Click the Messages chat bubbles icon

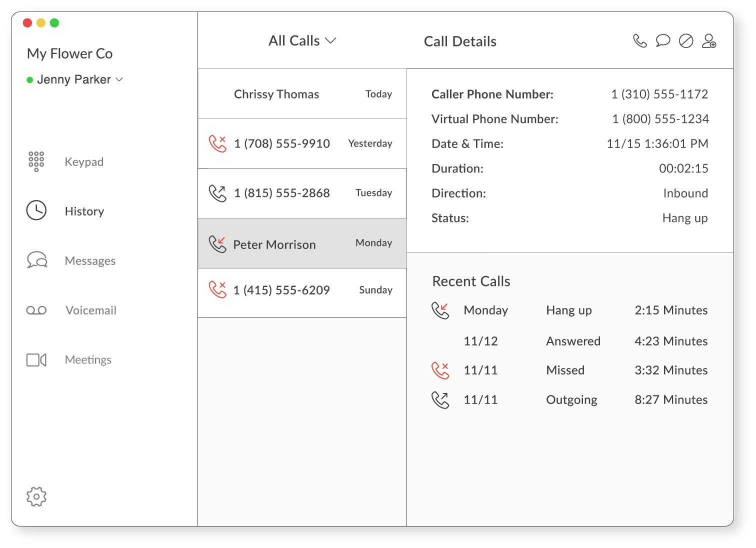point(37,260)
